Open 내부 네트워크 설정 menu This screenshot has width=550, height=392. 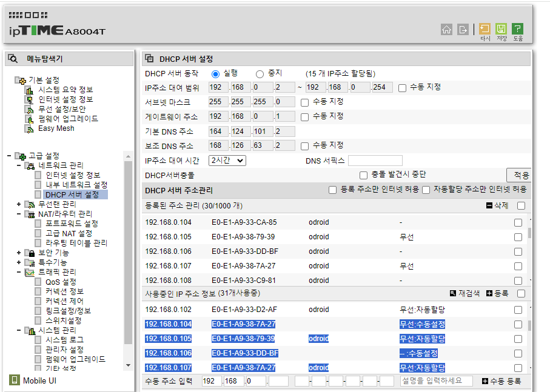point(76,185)
